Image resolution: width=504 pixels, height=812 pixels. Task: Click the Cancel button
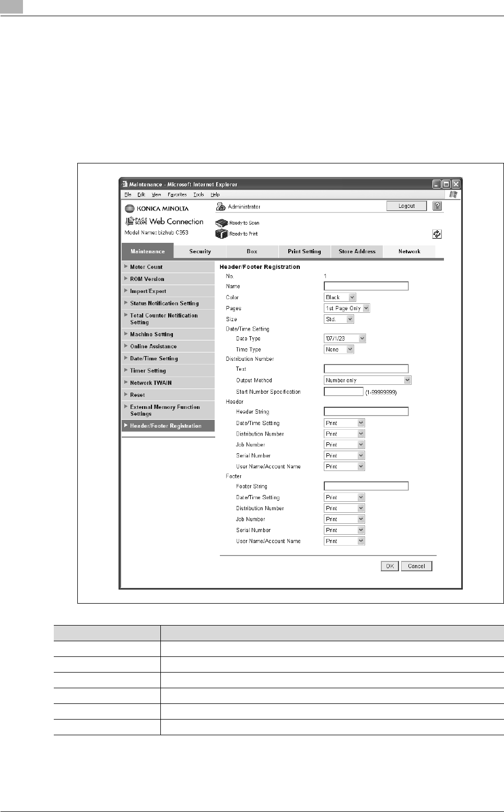pos(416,566)
